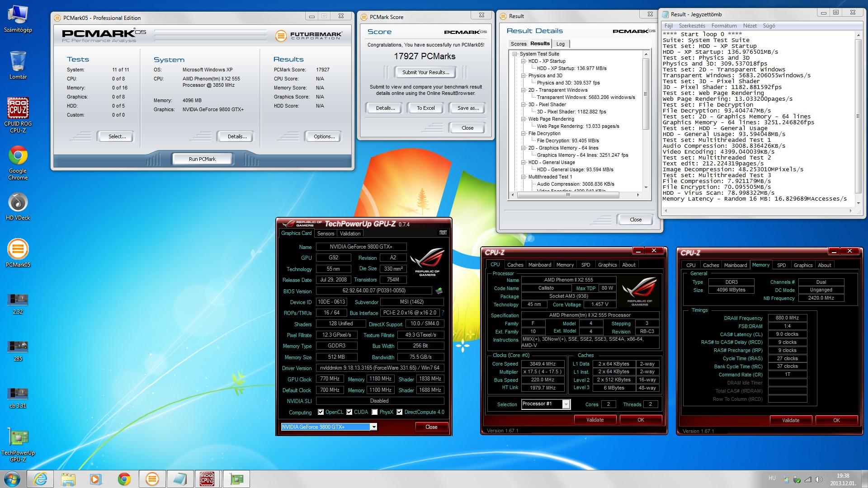This screenshot has width=868, height=488.
Task: Click the To Excel button
Action: 425,108
